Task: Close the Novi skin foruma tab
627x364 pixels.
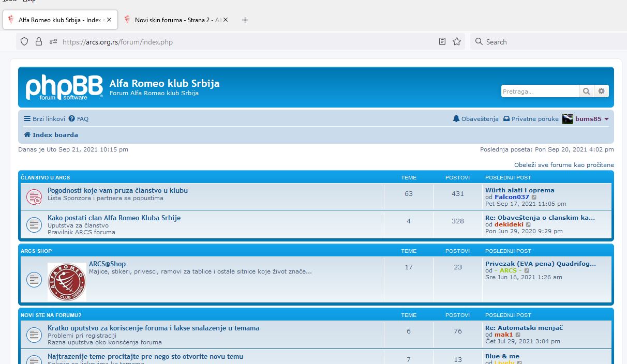Action: tap(226, 20)
